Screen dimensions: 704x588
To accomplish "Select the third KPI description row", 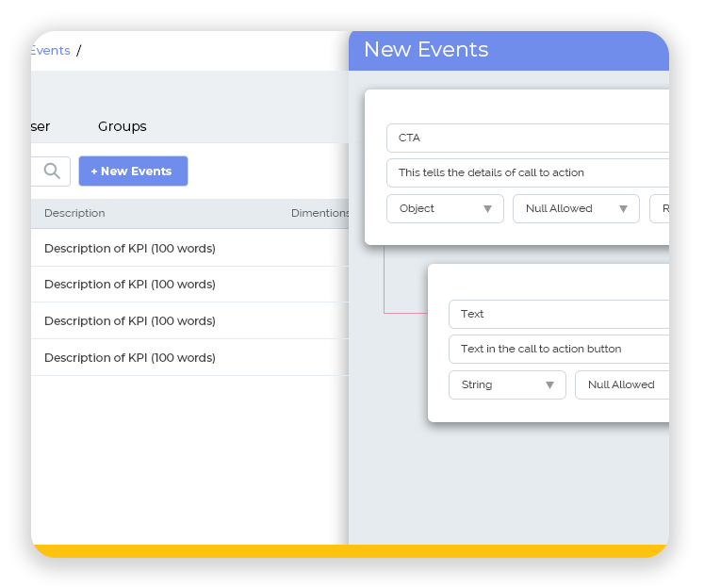I will coord(130,321).
